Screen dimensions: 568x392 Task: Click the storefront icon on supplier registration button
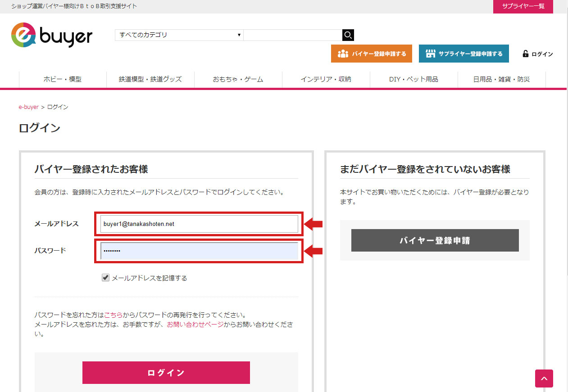tap(431, 54)
